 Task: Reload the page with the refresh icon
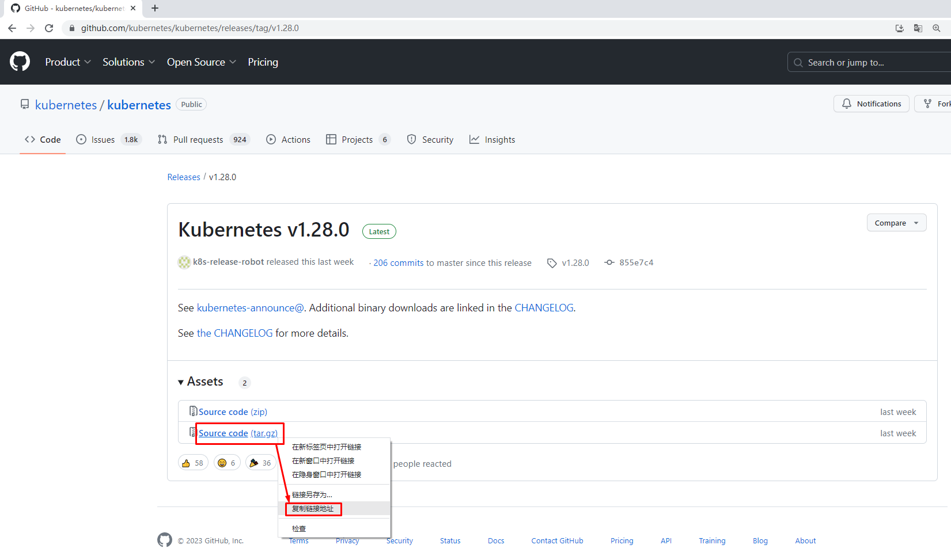point(49,28)
